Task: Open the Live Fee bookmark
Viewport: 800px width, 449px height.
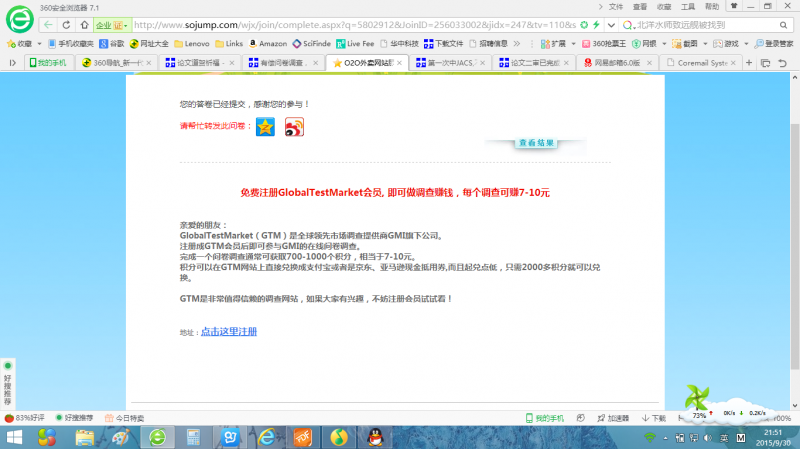Action: pyautogui.click(x=355, y=44)
